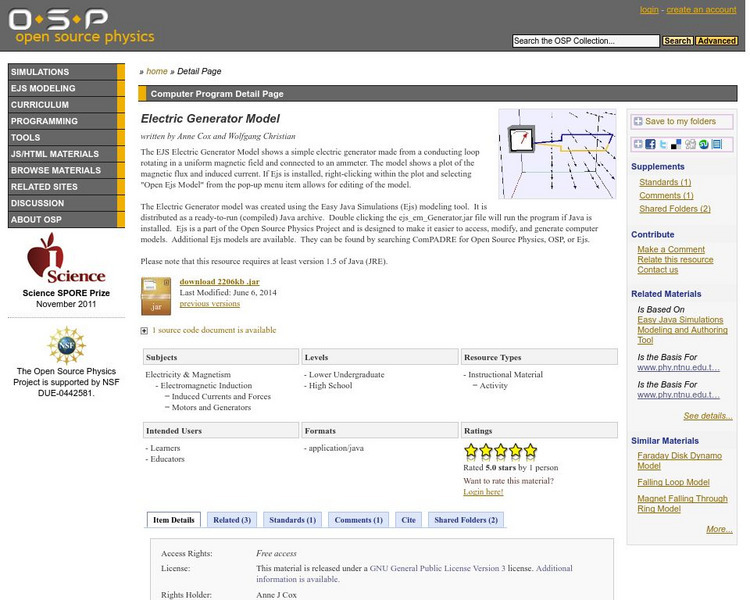Click the Electric Generator Model title
750x600 pixels.
(x=210, y=119)
